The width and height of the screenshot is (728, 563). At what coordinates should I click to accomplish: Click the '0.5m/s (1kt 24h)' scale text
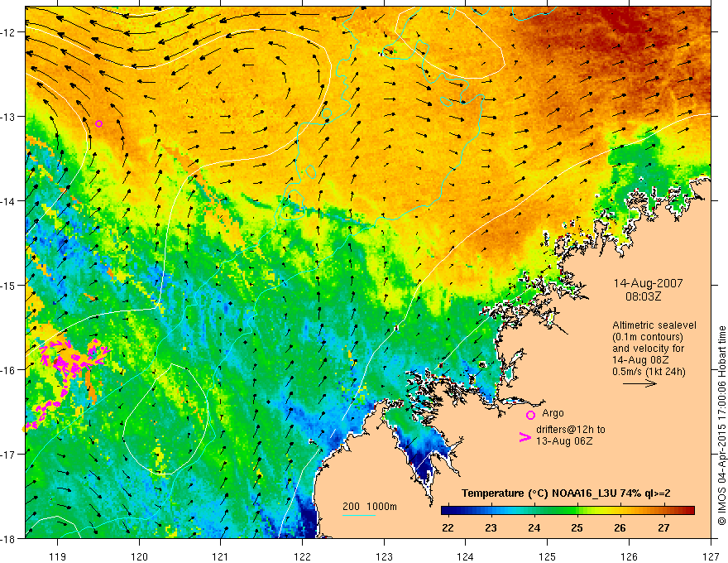click(649, 371)
